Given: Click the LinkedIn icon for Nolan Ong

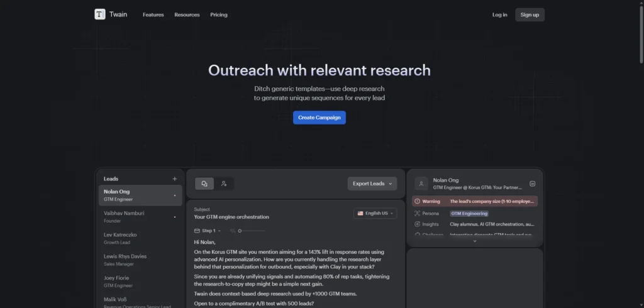Looking at the screenshot, I should pos(532,184).
